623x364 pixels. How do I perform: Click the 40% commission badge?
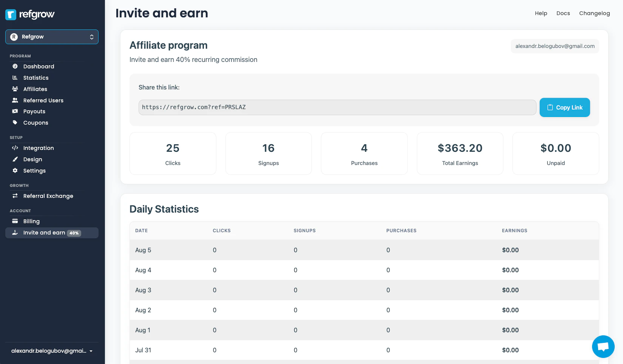tap(74, 233)
